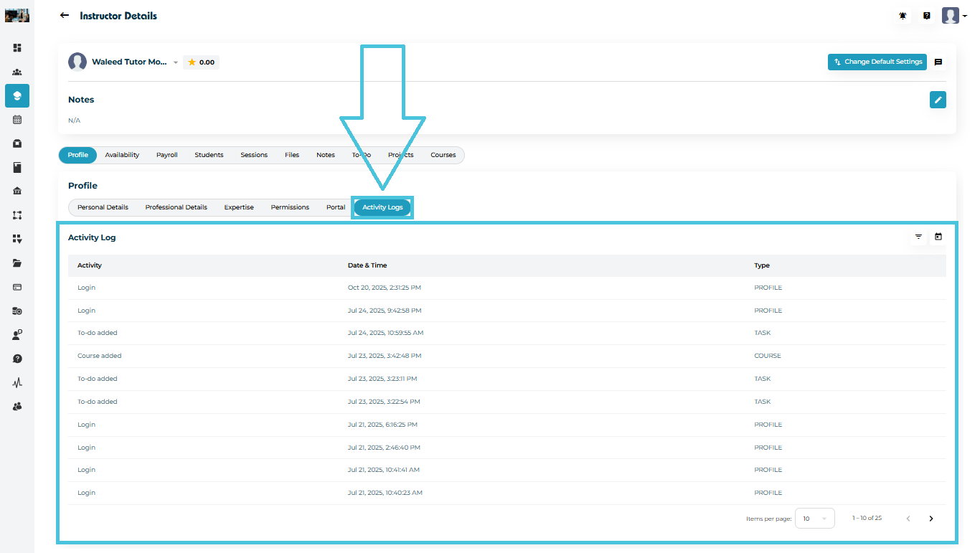
Task: Open the calendar icon in the left sidebar
Action: click(17, 120)
